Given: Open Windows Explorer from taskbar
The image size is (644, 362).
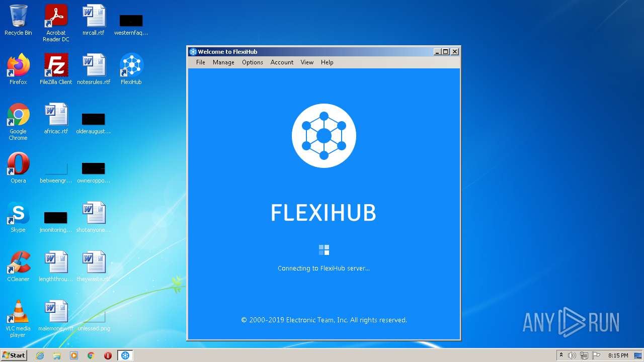Looking at the screenshot, I should point(57,355).
